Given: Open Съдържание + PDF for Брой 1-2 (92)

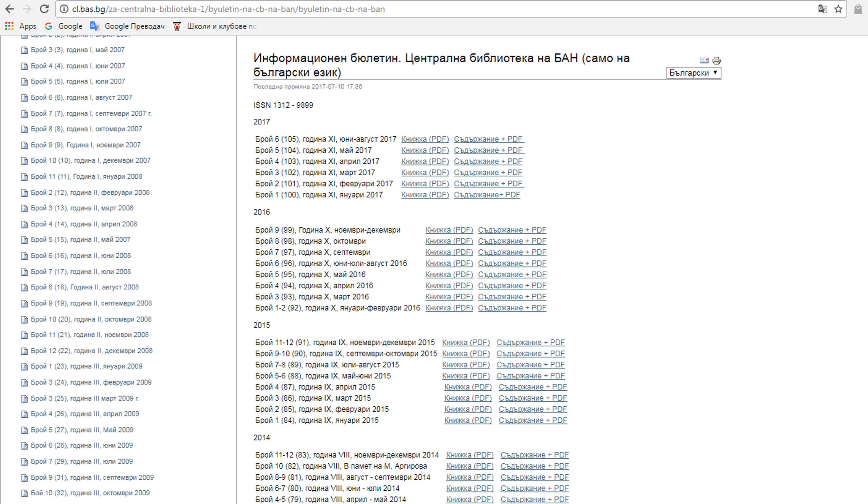Looking at the screenshot, I should tap(512, 308).
